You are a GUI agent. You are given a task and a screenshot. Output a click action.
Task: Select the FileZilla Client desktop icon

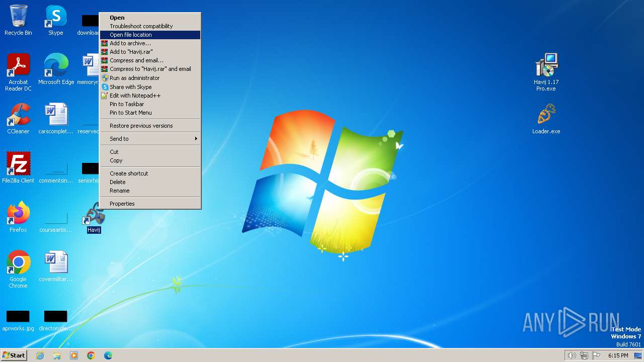18,168
